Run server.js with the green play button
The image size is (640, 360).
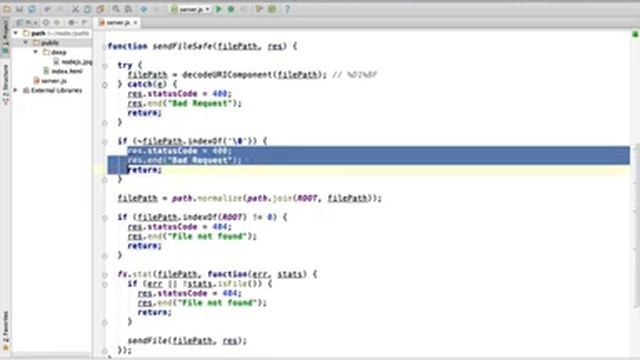point(219,9)
